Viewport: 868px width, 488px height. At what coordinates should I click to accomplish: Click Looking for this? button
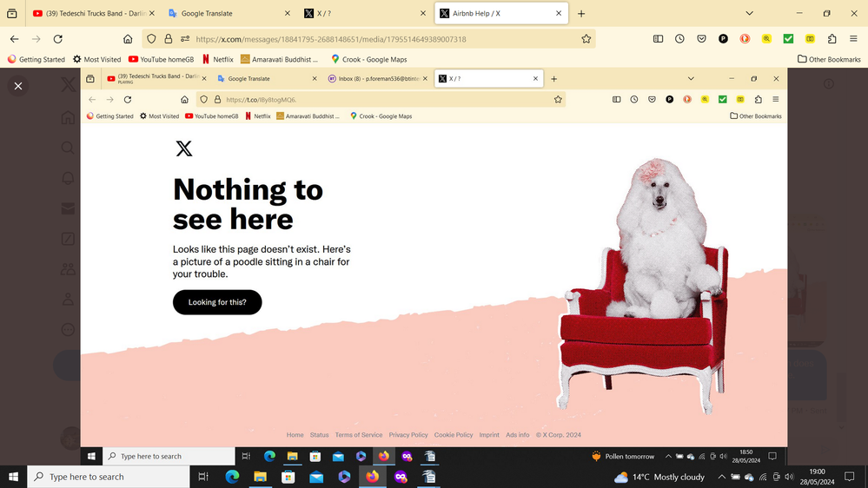pos(217,302)
